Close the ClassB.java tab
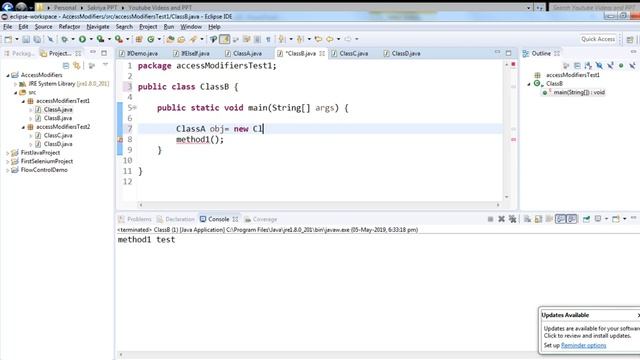 (x=322, y=53)
